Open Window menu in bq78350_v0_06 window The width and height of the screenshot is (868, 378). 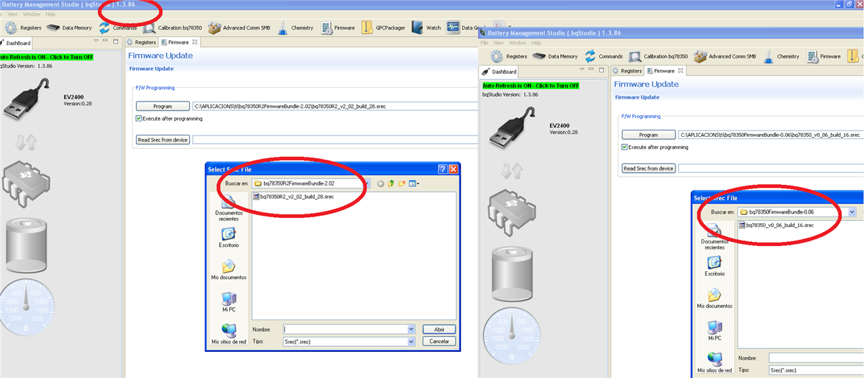[517, 43]
